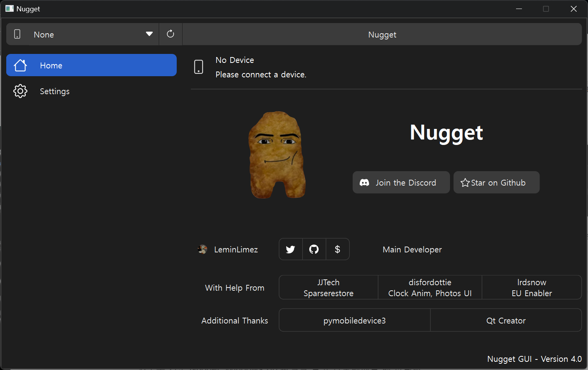Viewport: 588px width, 370px height.
Task: Click the Additional Thanks label
Action: pos(235,320)
